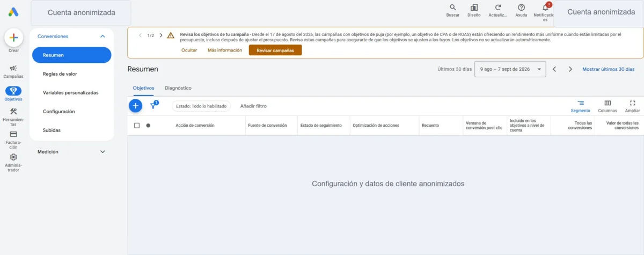Open the Segmento option
Viewport: 644px width, 255px height.
(580, 106)
